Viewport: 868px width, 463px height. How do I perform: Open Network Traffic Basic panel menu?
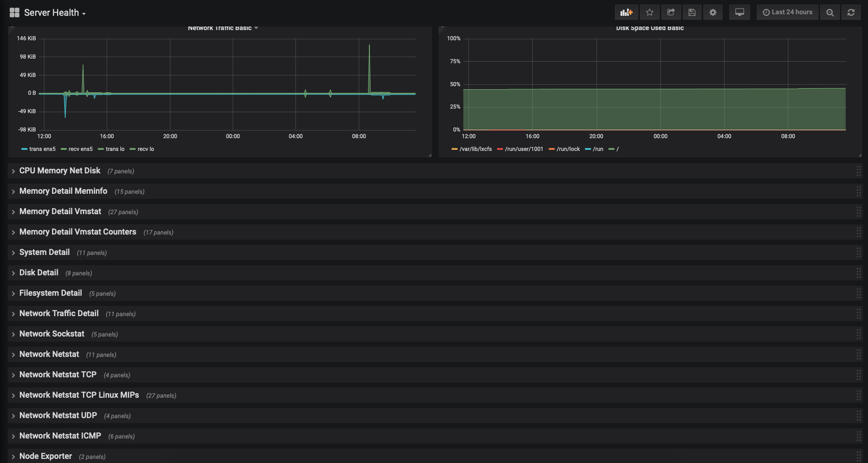point(223,28)
